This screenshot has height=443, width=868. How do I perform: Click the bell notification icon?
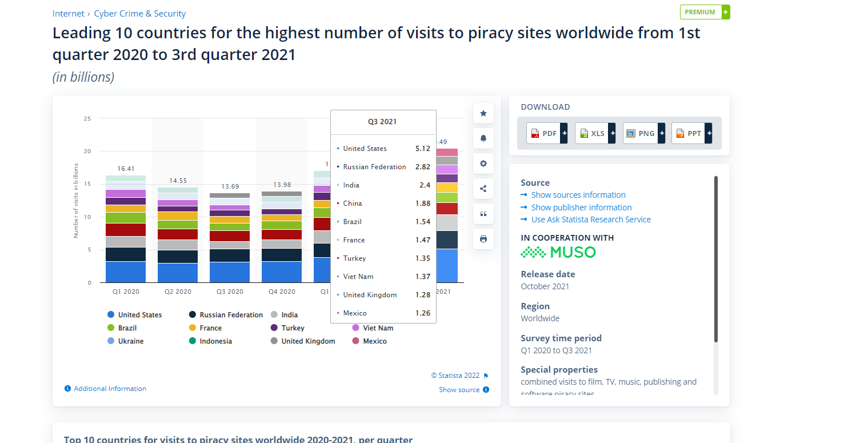483,138
